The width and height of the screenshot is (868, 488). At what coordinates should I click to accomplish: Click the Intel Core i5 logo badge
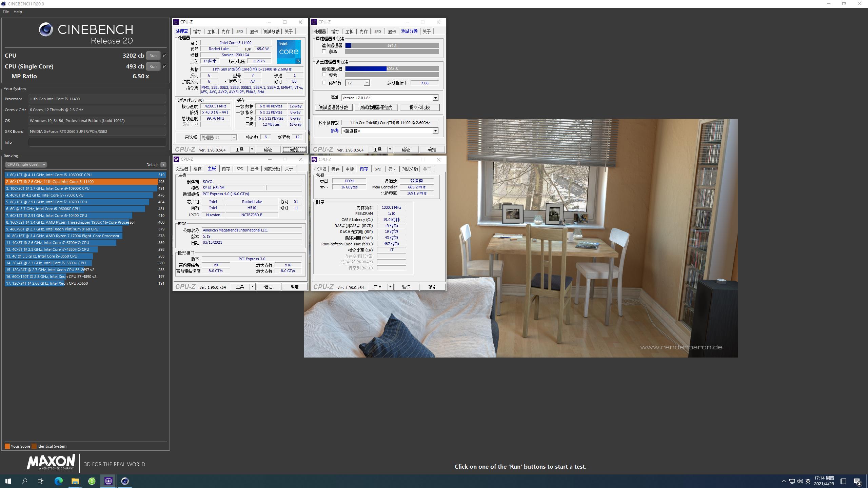289,52
